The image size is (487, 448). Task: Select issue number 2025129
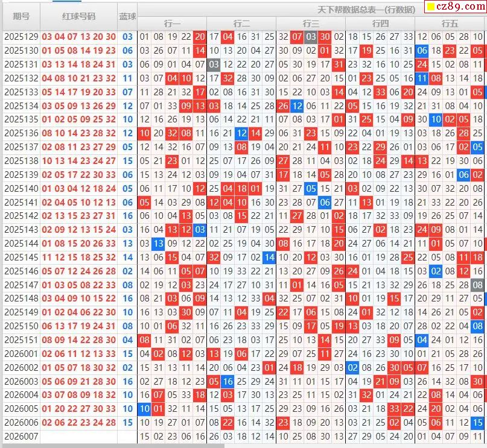[21, 37]
